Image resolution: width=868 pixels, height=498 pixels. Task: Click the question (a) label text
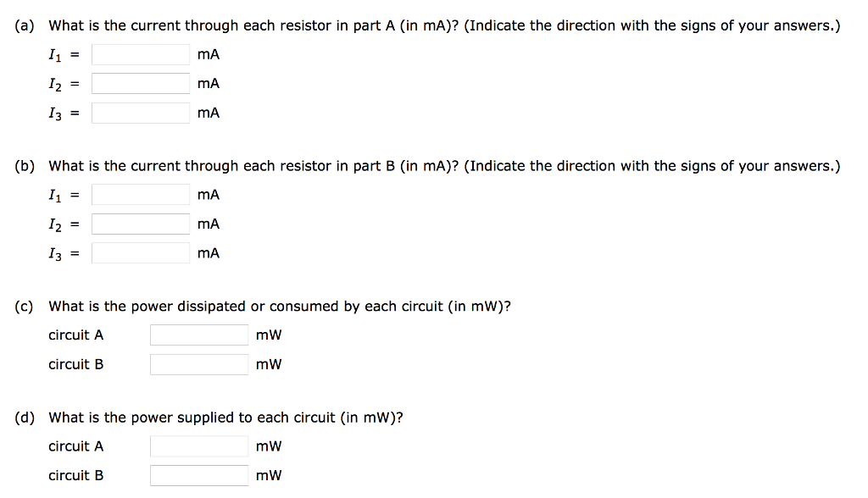pos(25,25)
